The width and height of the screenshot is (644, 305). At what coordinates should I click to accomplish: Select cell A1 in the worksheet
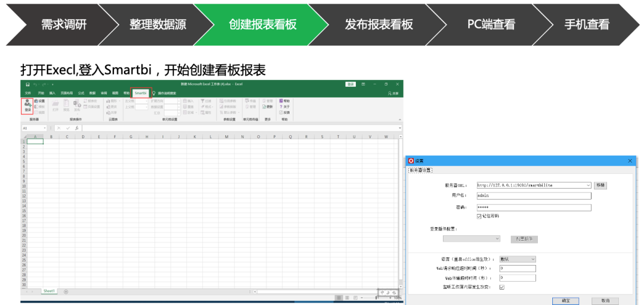click(35, 141)
